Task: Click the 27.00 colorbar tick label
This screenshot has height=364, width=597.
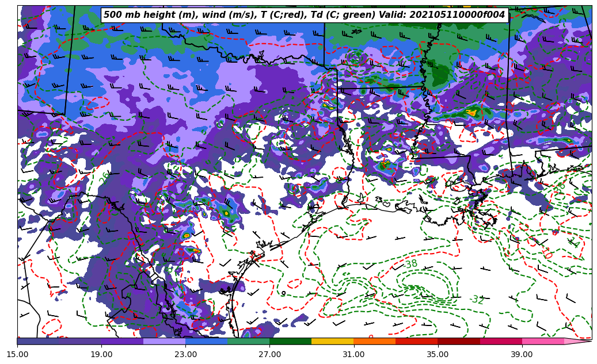Action: click(269, 354)
